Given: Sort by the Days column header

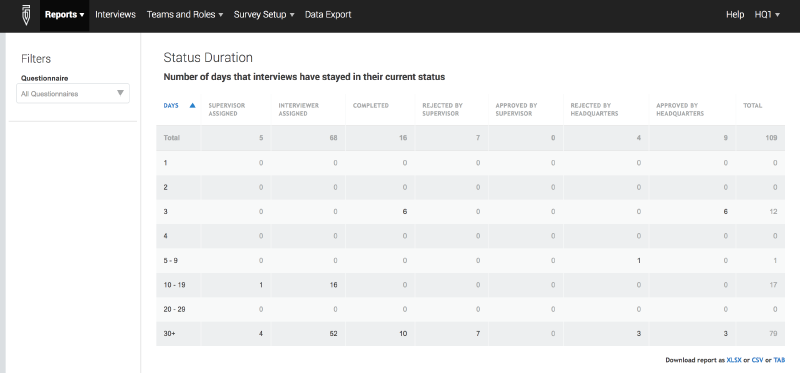Looking at the screenshot, I should [x=171, y=106].
